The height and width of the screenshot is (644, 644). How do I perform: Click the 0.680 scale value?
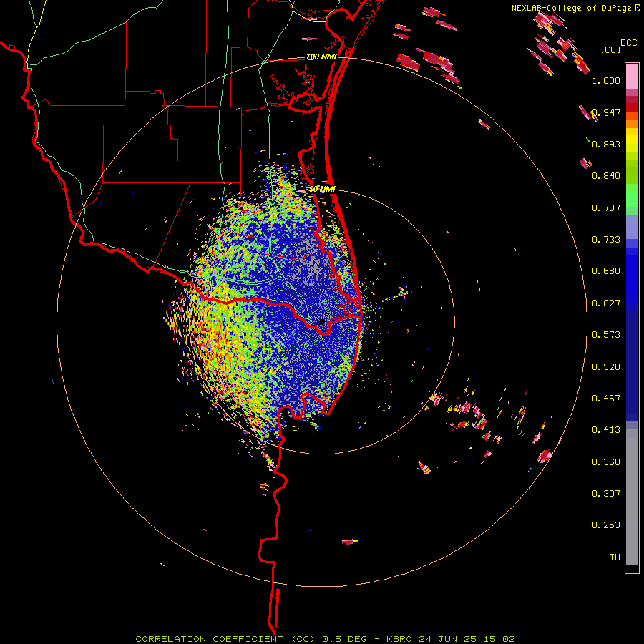click(606, 271)
